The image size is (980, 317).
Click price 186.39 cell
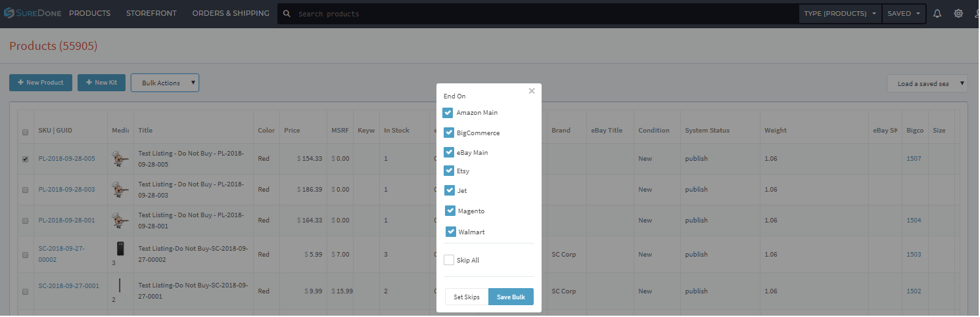[x=310, y=190]
